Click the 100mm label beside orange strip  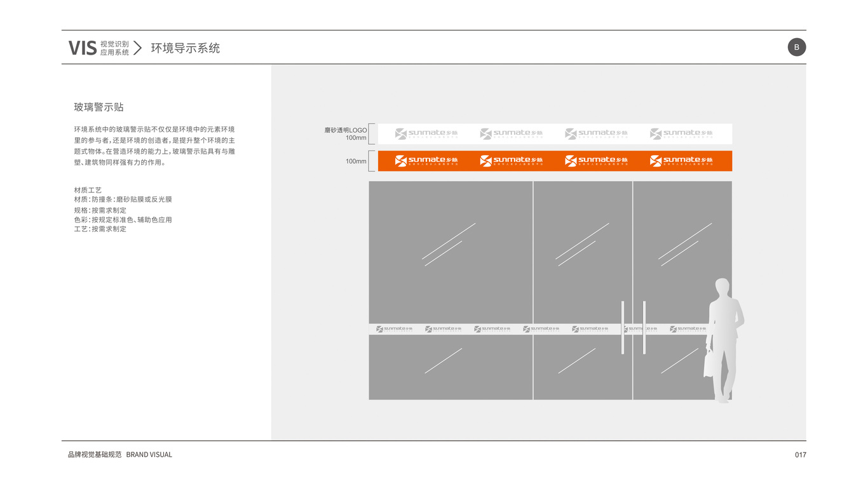click(x=356, y=161)
